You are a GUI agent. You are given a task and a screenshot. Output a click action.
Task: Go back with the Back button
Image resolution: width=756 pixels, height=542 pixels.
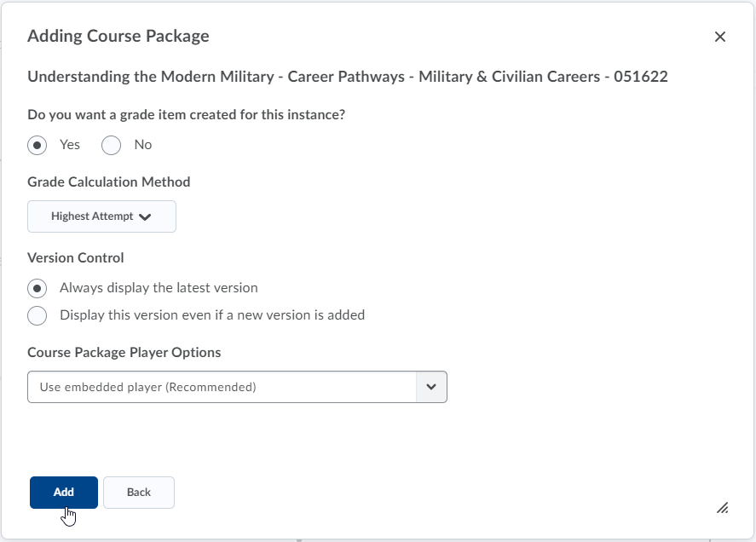[x=139, y=493]
